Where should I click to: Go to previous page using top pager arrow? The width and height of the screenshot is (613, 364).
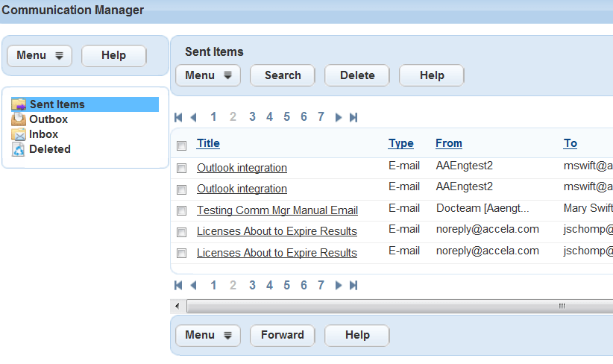point(193,117)
